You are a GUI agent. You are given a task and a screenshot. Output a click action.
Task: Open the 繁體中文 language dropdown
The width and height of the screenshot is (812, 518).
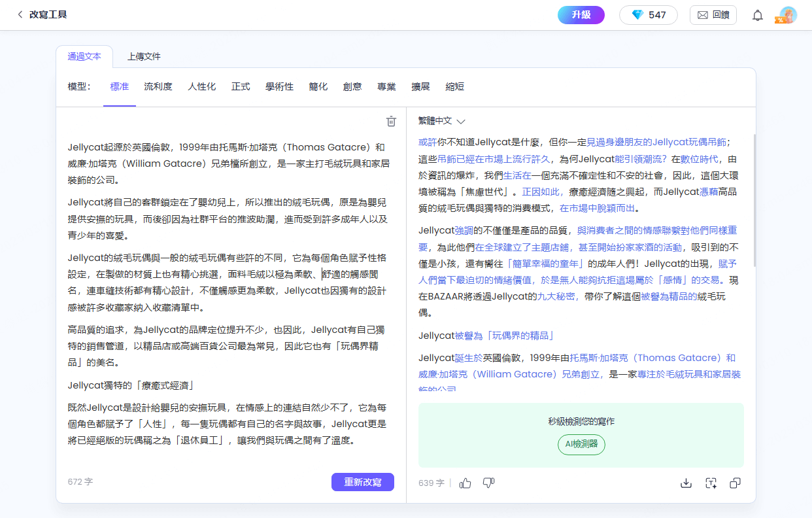[x=442, y=121]
